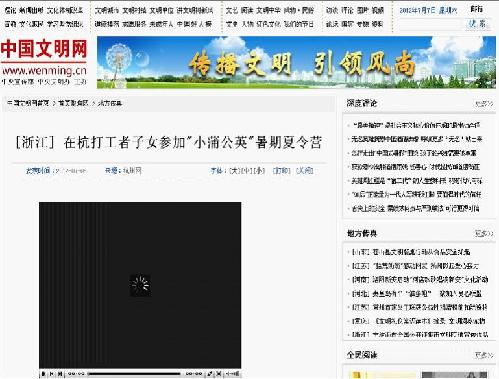This screenshot has width=499, height=379.
Task: Click the loading spinner in video area
Action: [x=140, y=285]
